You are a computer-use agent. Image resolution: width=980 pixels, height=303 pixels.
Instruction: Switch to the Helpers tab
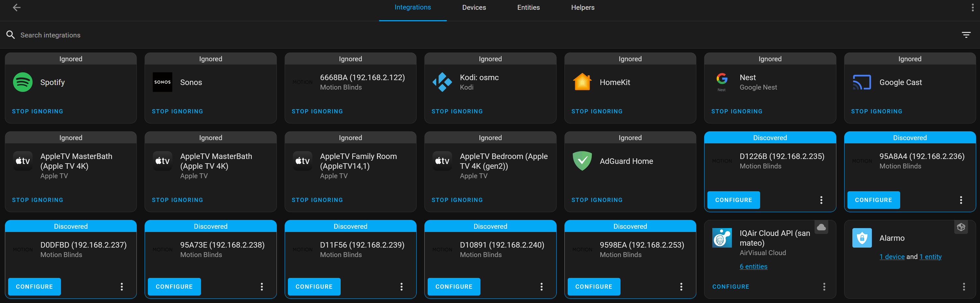click(x=582, y=7)
